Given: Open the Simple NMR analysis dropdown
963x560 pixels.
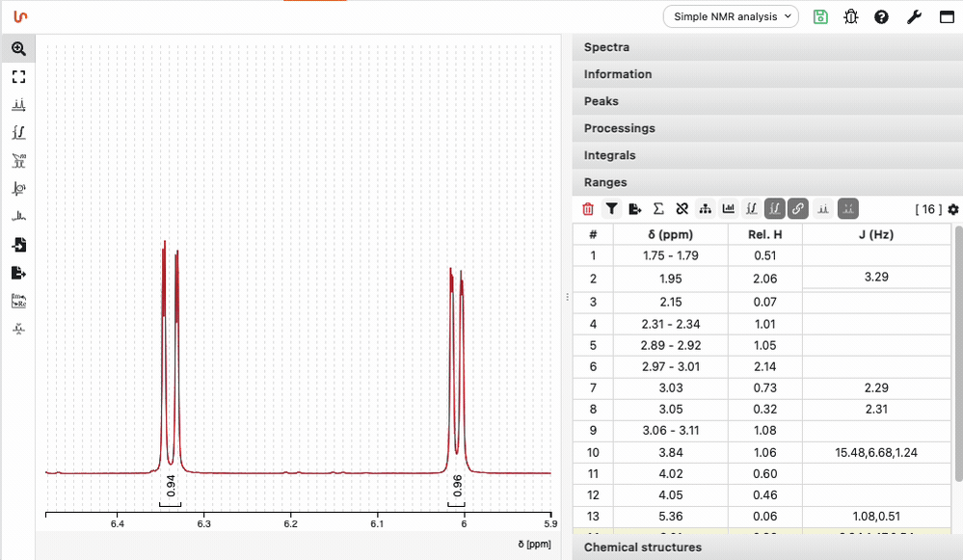Looking at the screenshot, I should 731,16.
